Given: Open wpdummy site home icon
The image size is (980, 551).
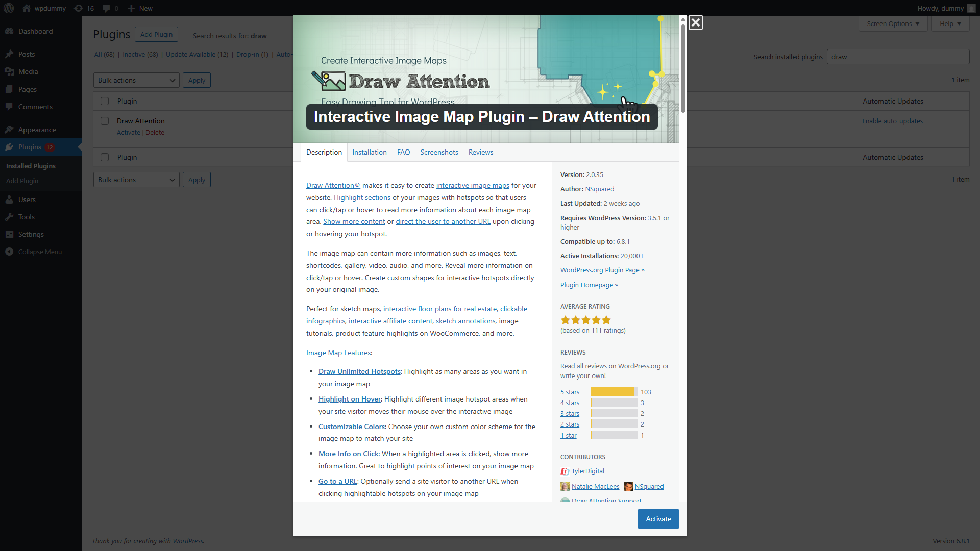Looking at the screenshot, I should click(27, 8).
